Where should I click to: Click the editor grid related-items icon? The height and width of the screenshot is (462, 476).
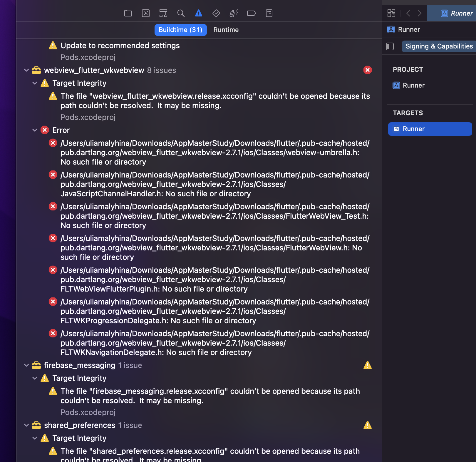[391, 13]
